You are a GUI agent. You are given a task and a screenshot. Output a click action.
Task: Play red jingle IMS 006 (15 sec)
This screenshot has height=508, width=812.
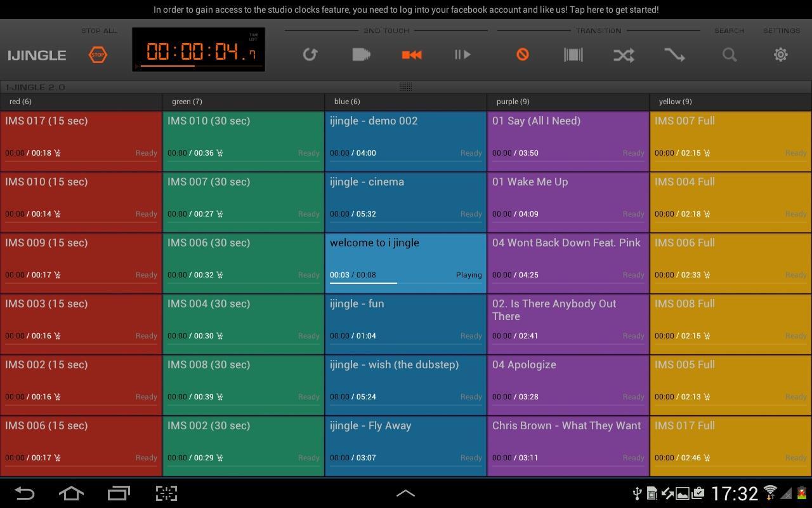[81, 446]
